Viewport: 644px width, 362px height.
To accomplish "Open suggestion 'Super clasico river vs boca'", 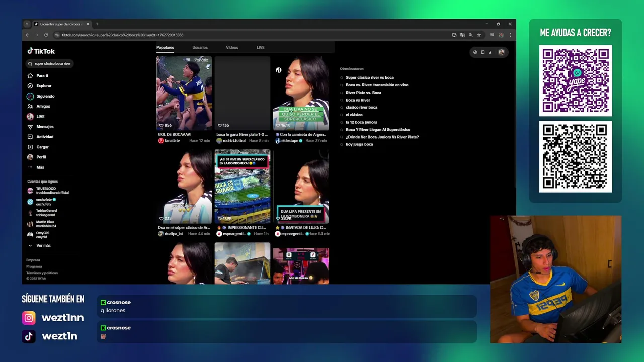I will [370, 78].
